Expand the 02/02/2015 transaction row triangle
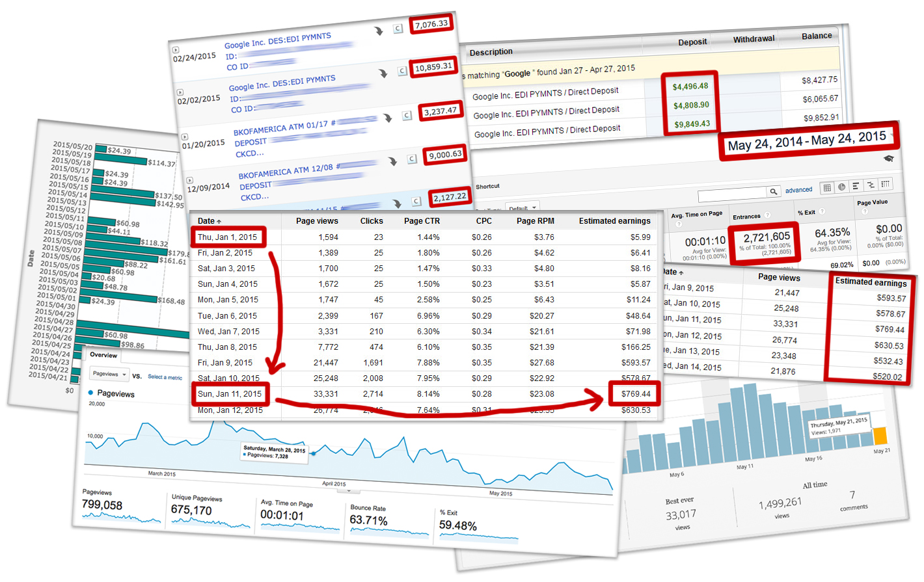 pos(180,92)
